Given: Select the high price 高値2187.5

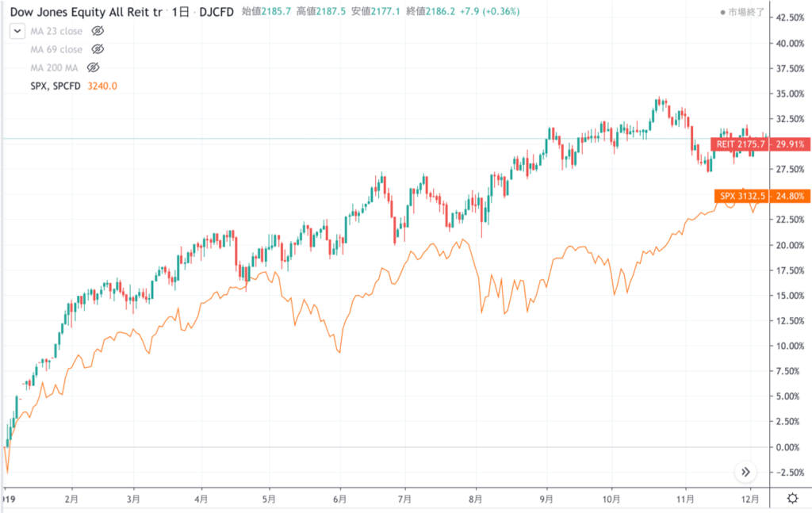Looking at the screenshot, I should (321, 11).
